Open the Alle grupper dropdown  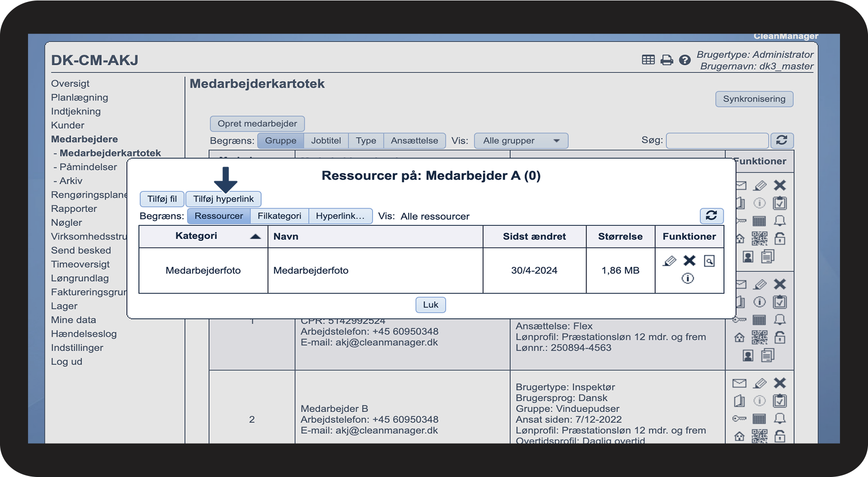(521, 140)
